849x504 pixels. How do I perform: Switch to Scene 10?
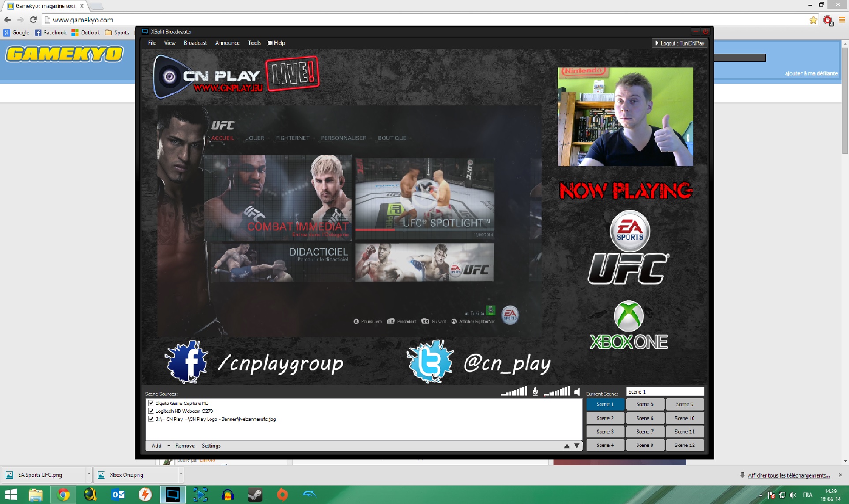point(685,418)
